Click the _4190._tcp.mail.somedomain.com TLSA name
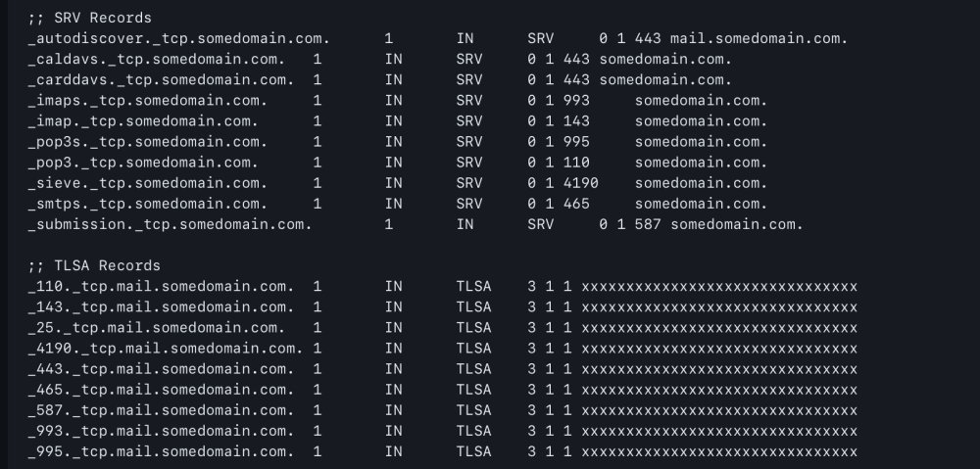The width and height of the screenshot is (980, 469). click(x=165, y=349)
